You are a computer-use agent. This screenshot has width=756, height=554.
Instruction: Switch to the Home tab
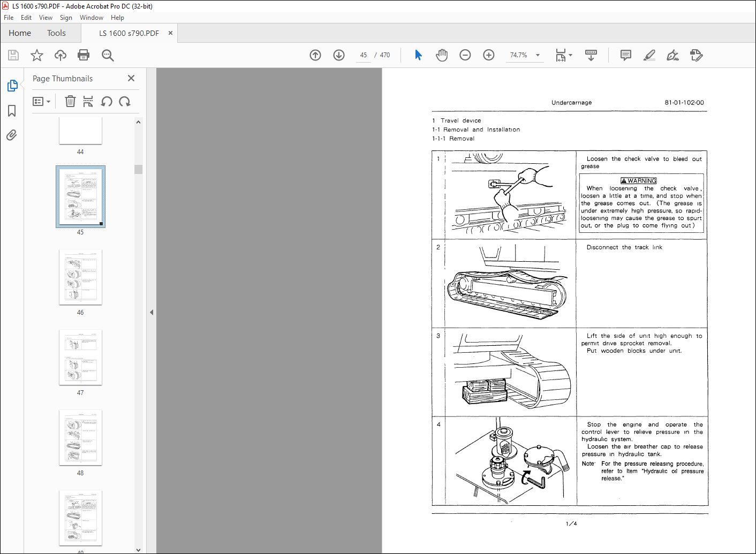coord(20,33)
